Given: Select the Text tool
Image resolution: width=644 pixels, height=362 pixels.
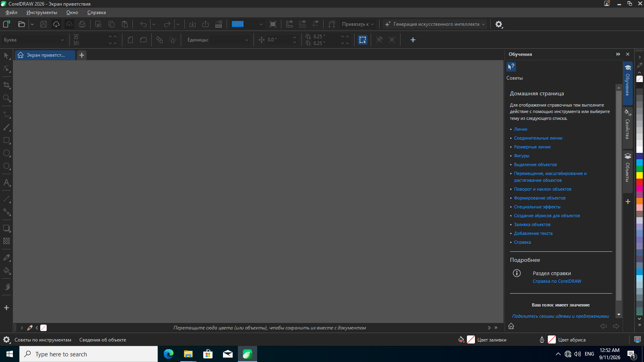Looking at the screenshot, I should click(6, 183).
